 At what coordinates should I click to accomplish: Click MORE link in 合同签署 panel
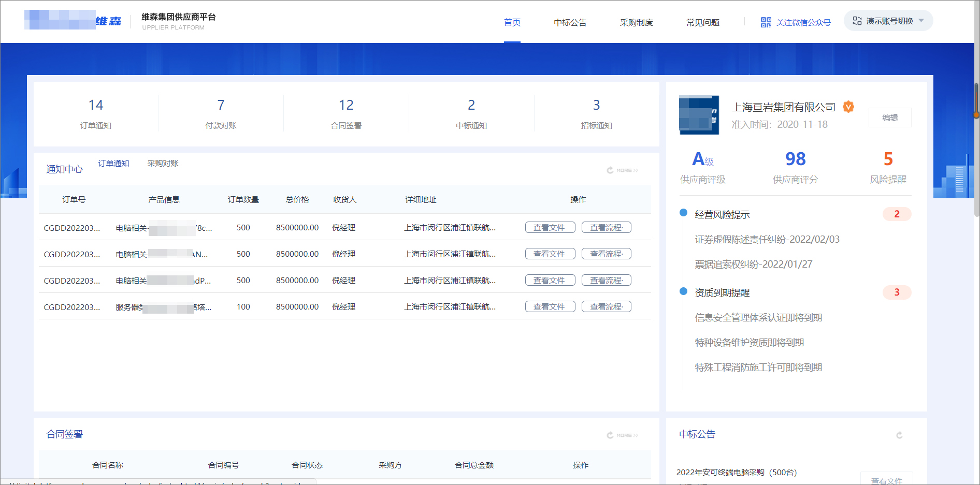tap(627, 435)
